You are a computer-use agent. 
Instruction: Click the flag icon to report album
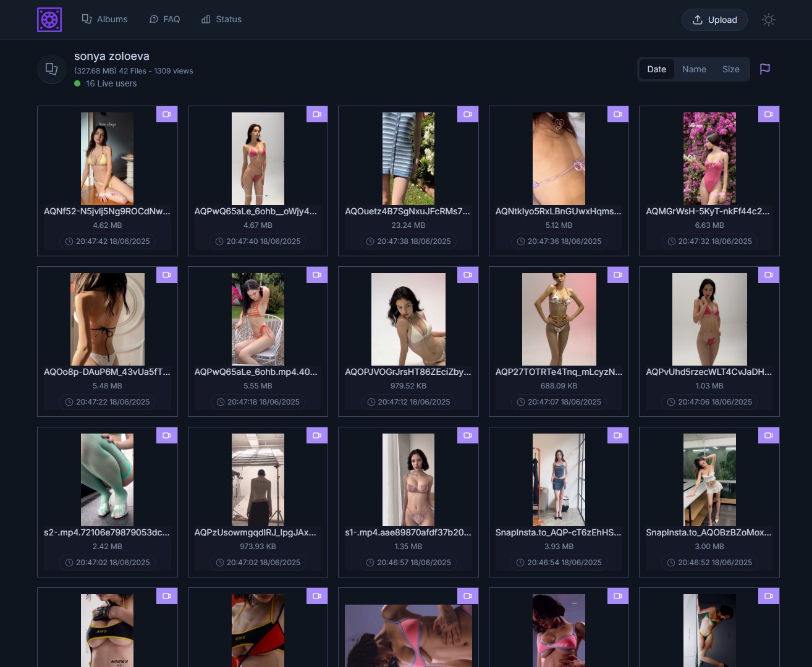tap(764, 69)
